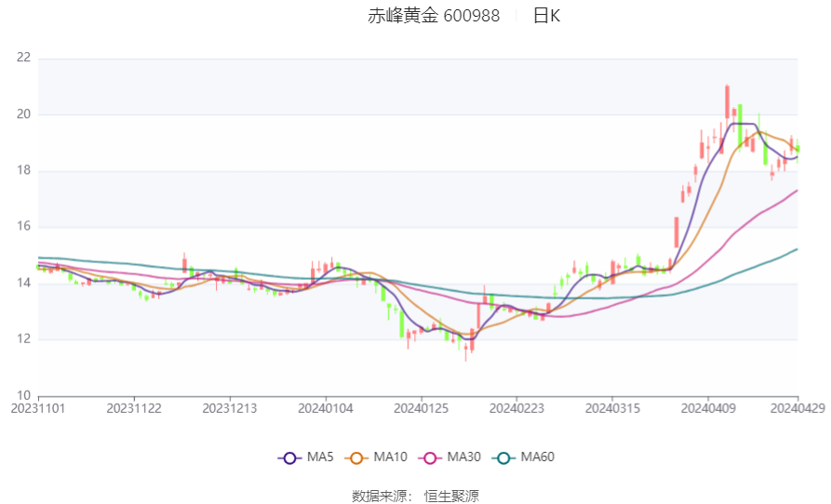Click the 20240409 date axis label
831x504 pixels.
708,409
